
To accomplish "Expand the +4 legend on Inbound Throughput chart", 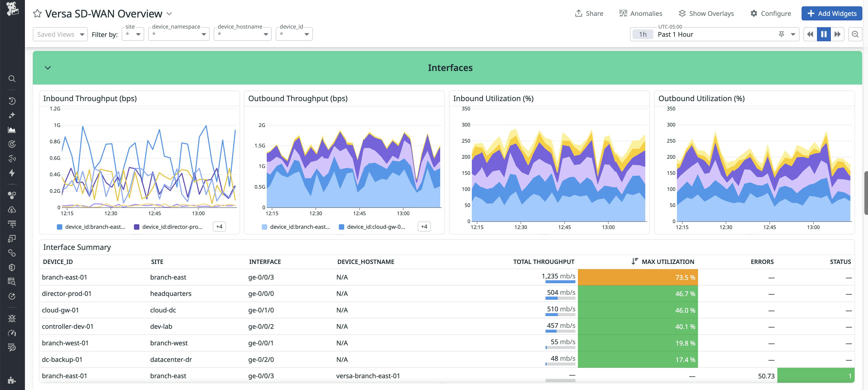I will point(219,227).
